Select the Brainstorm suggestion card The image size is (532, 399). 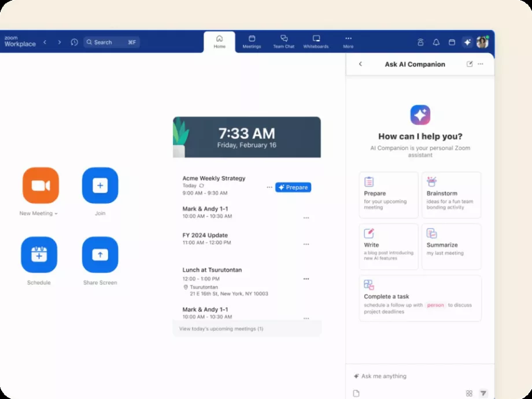pyautogui.click(x=452, y=195)
